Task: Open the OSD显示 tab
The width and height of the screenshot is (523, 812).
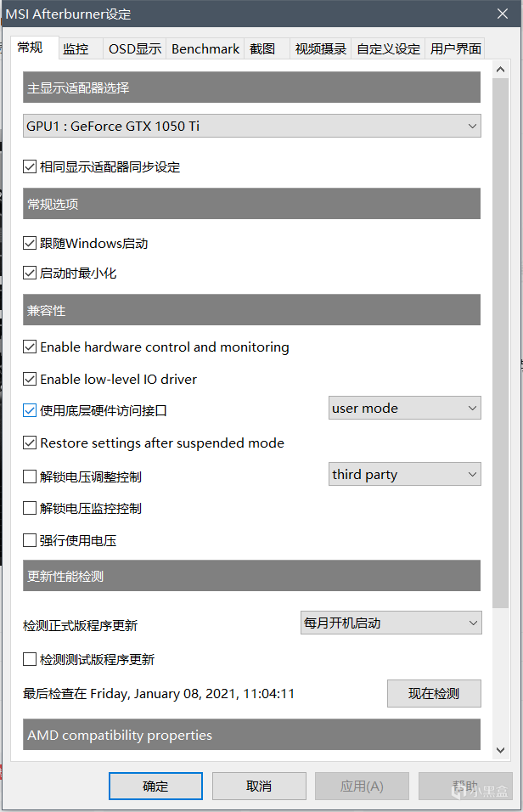Action: pos(135,49)
